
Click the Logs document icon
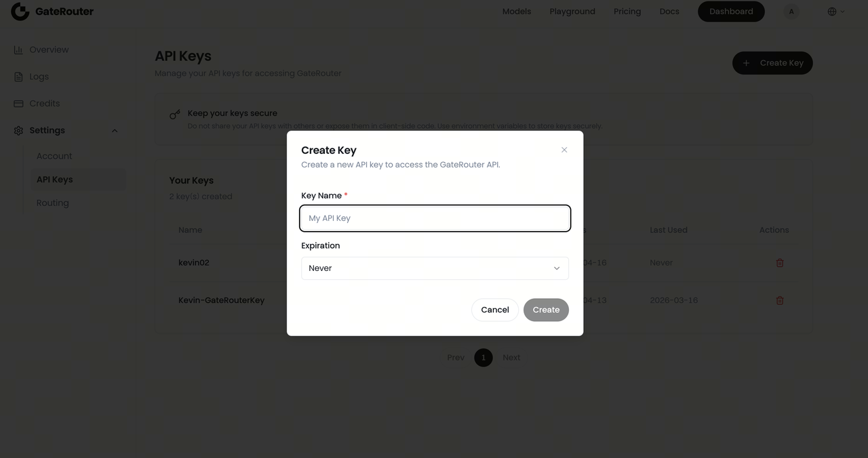[x=18, y=77]
